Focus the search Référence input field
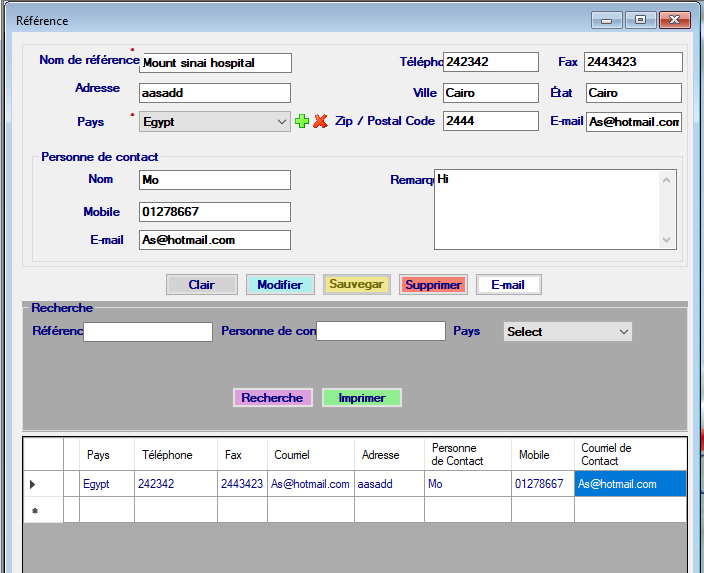 click(x=148, y=331)
